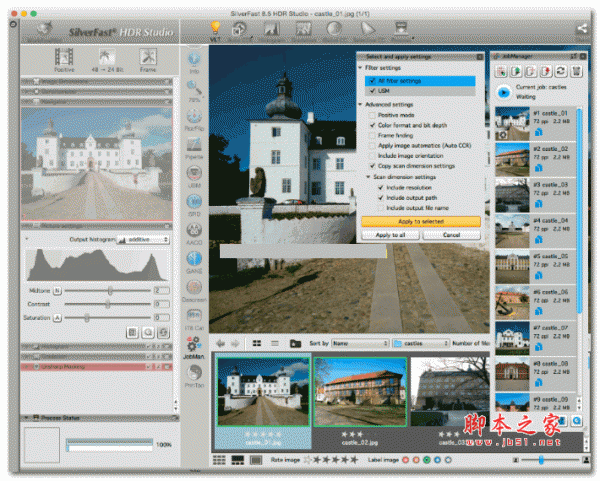Click the Apply to selected button
Image resolution: width=600 pixels, height=481 pixels.
(420, 220)
